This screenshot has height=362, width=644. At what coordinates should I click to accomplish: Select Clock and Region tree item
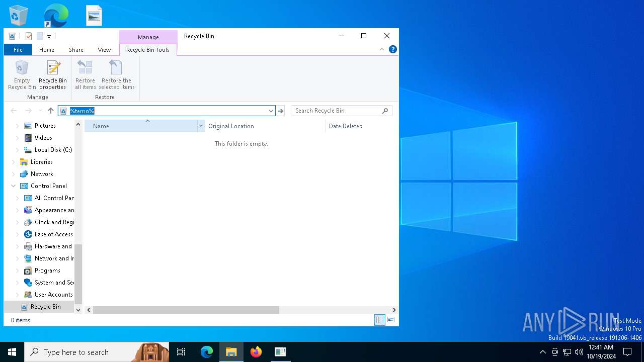coord(54,222)
